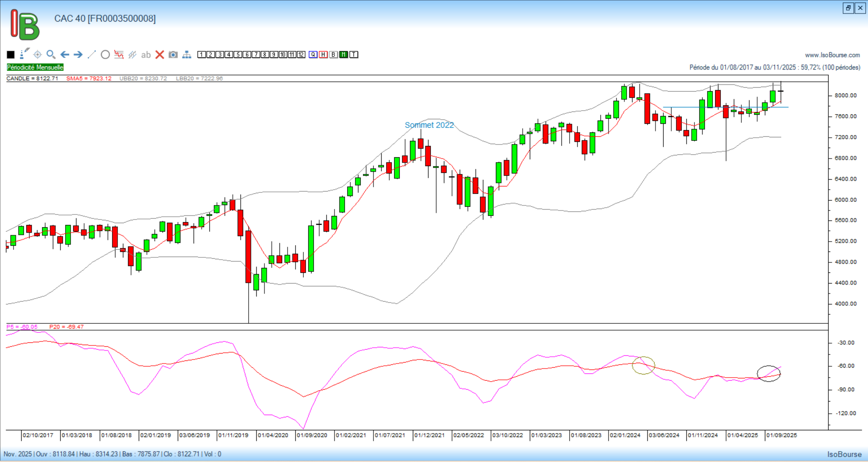Image resolution: width=868 pixels, height=462 pixels.
Task: Open the www.IsoBourse.com link
Action: tap(832, 55)
